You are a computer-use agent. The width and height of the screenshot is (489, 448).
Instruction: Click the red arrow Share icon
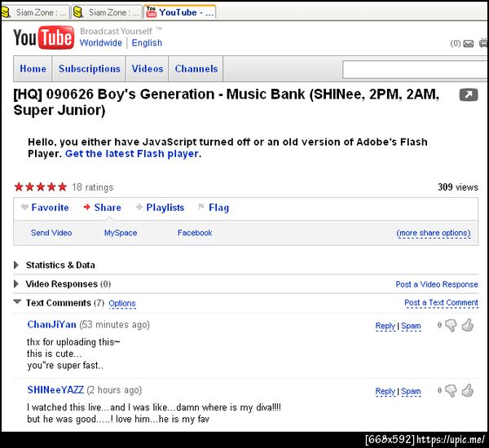[87, 207]
